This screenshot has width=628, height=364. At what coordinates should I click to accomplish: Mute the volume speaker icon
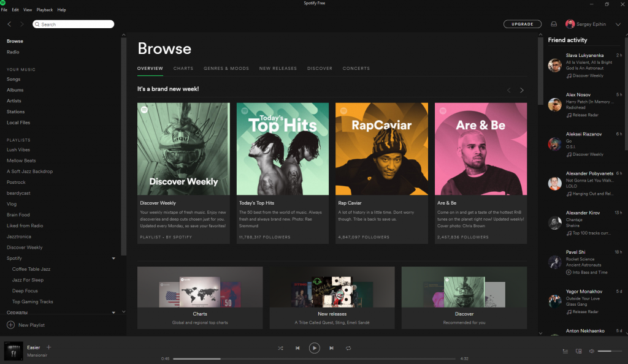pyautogui.click(x=592, y=351)
